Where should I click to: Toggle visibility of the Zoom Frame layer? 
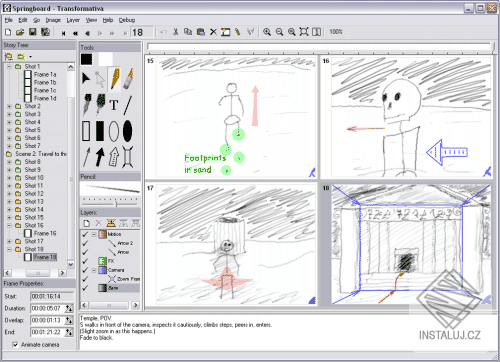85,279
